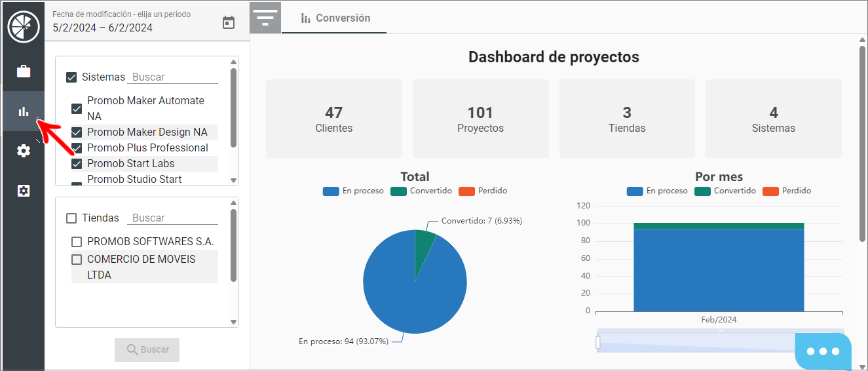Click the Buscar search button

[x=147, y=349]
